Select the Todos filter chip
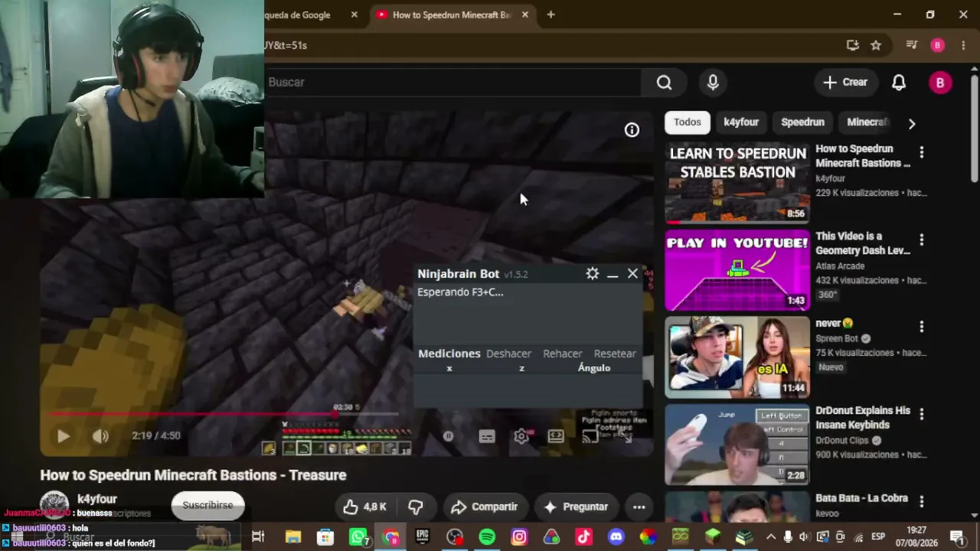This screenshot has width=980, height=551. [688, 122]
